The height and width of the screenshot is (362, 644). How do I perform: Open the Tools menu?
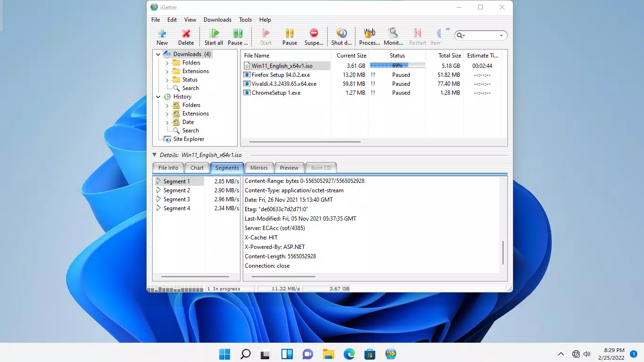(x=245, y=20)
